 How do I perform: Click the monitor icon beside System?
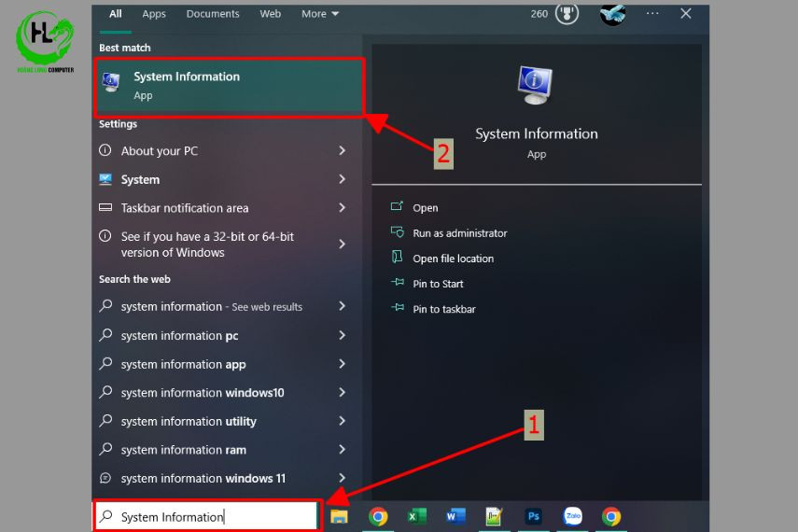(105, 178)
